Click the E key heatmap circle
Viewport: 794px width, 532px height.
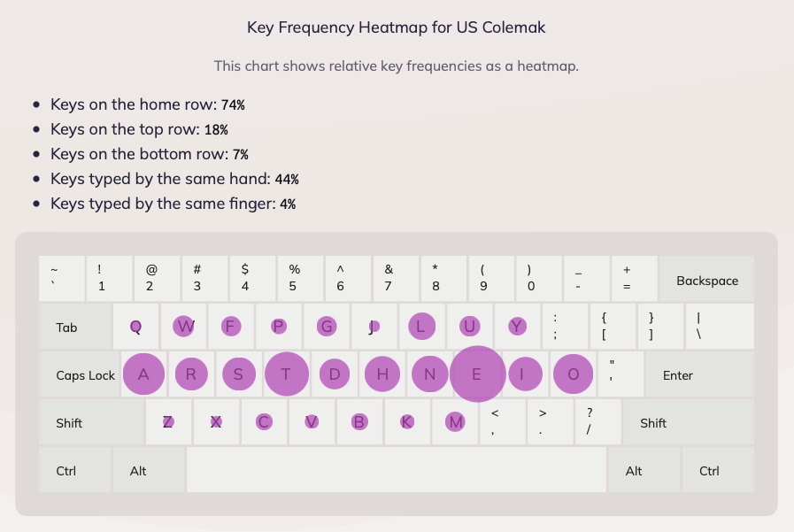477,374
